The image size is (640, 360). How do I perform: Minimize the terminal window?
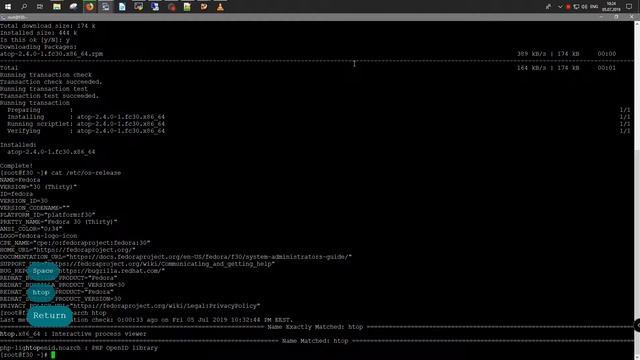point(601,17)
